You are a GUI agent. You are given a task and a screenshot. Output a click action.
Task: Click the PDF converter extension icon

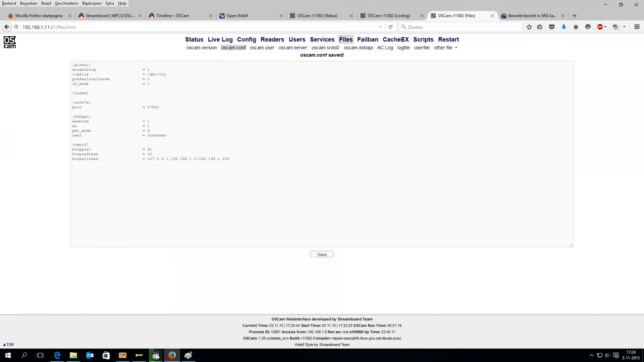click(x=615, y=27)
